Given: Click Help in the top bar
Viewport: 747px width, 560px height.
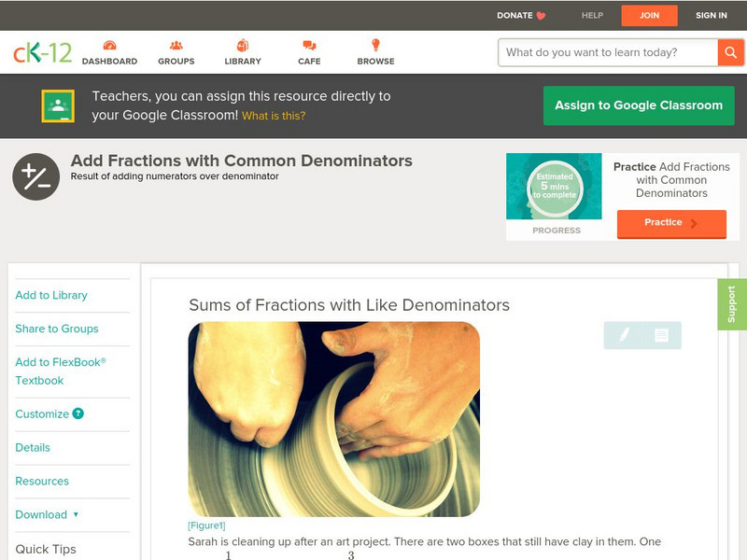Looking at the screenshot, I should tap(592, 15).
